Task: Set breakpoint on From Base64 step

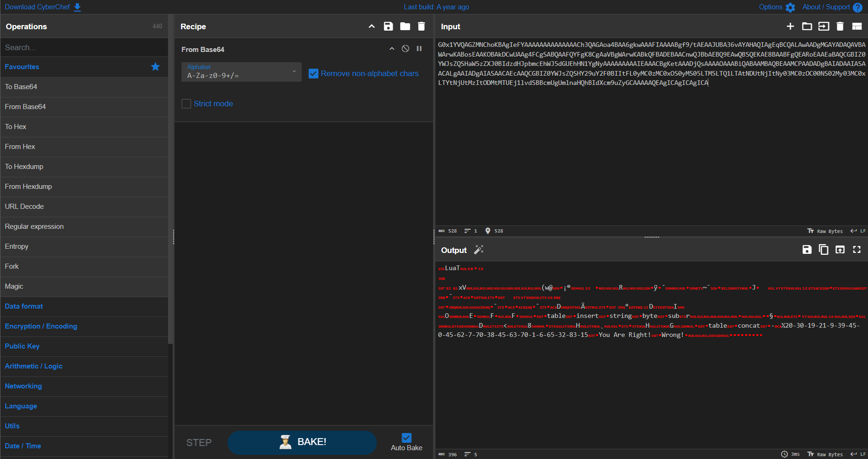Action: click(x=419, y=49)
